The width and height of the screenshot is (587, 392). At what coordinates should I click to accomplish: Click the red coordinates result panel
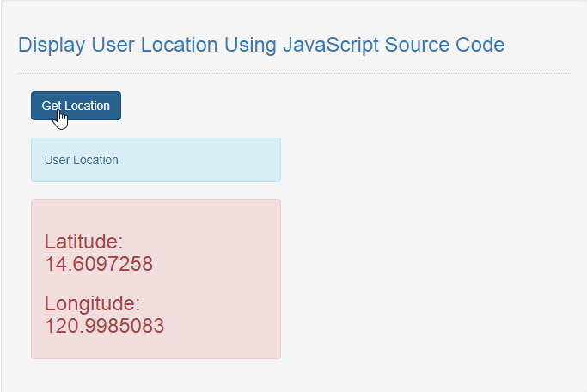tap(156, 279)
